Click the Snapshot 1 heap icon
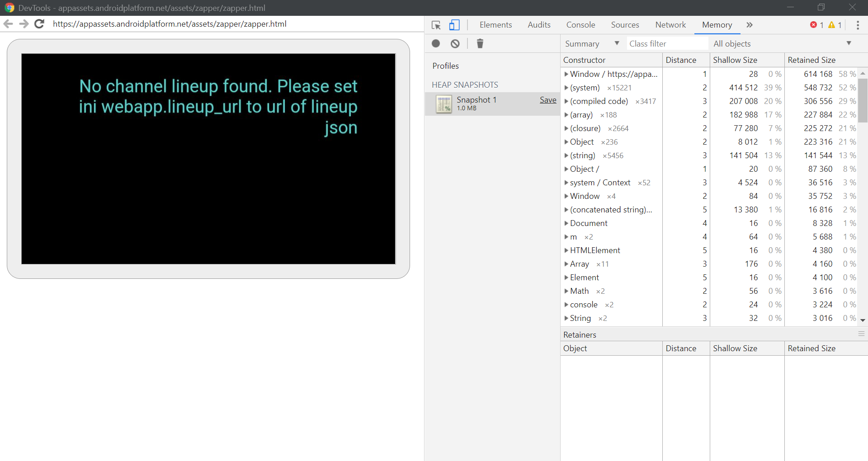The width and height of the screenshot is (868, 461). pos(444,104)
